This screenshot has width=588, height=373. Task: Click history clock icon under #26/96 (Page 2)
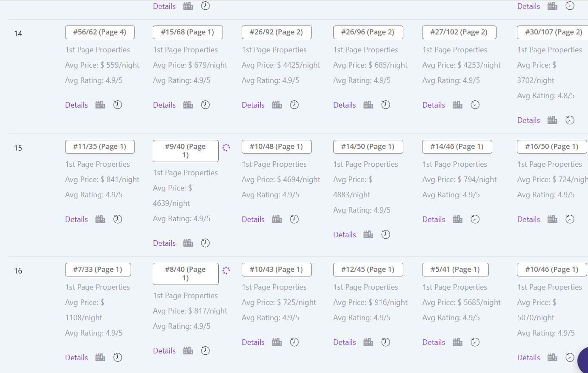pos(386,105)
